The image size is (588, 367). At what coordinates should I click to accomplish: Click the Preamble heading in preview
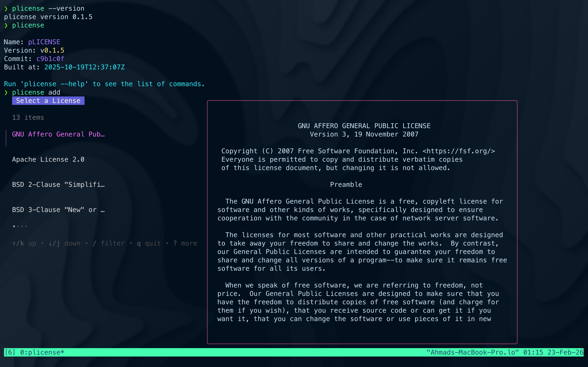(x=346, y=185)
